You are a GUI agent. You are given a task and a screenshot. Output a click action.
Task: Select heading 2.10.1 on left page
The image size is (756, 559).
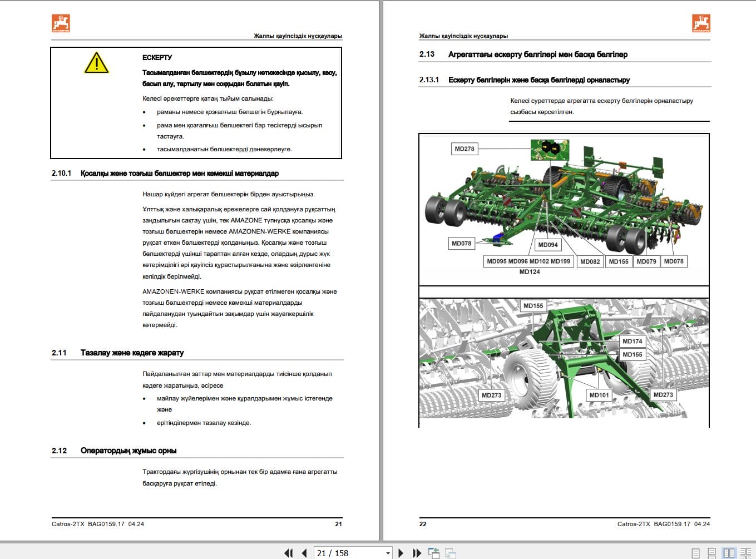pyautogui.click(x=165, y=174)
